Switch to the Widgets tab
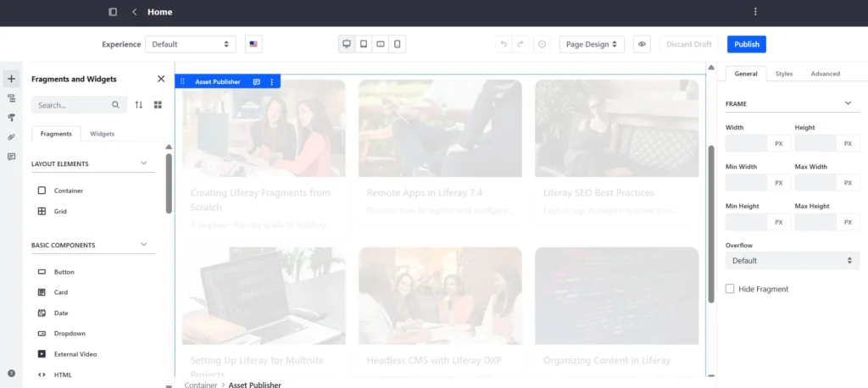Image resolution: width=868 pixels, height=388 pixels. pyautogui.click(x=102, y=134)
